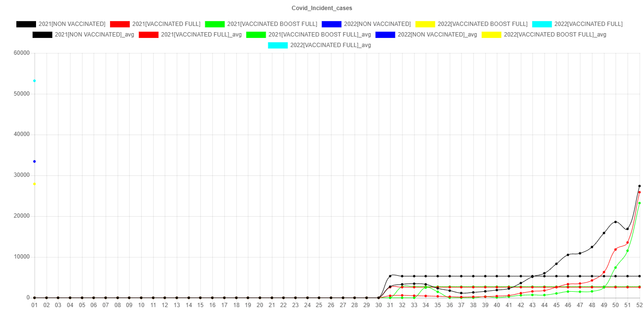Hide 2022[VACCINATED BOOST FULL] legend series
Image resolution: width=644 pixels, height=322 pixels.
coord(483,24)
